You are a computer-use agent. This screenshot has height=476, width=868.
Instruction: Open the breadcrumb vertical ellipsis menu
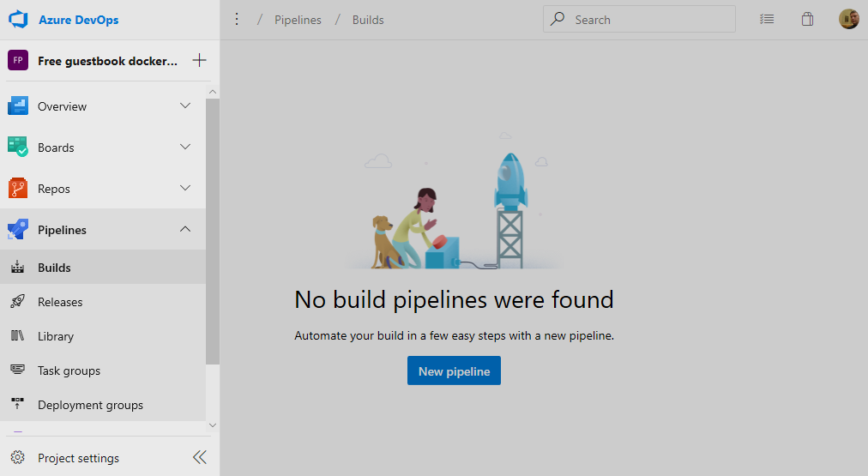click(238, 20)
